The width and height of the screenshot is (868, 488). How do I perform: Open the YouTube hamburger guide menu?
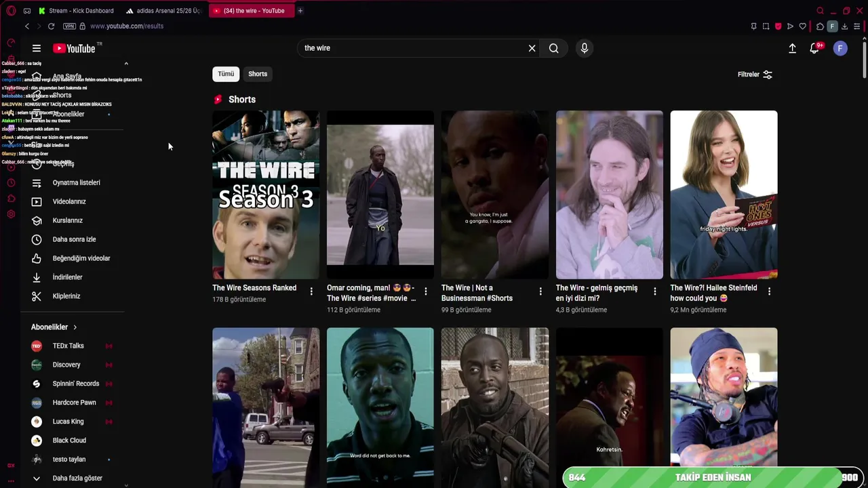(x=37, y=48)
